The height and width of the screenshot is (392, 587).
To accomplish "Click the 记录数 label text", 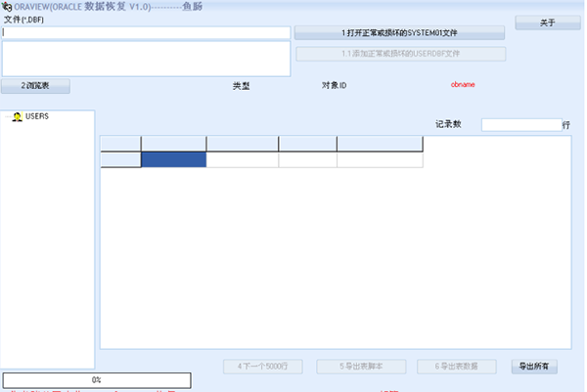I will pyautogui.click(x=448, y=124).
